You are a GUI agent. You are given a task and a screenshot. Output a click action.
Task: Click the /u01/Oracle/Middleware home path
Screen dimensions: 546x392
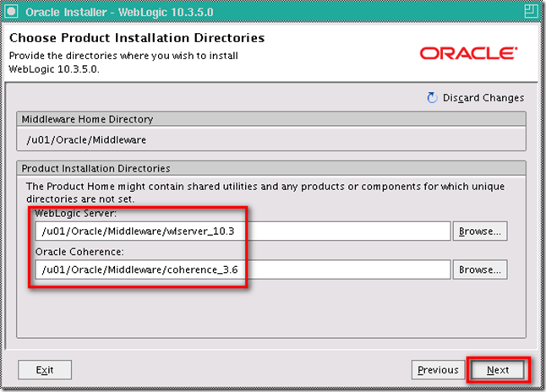click(86, 140)
